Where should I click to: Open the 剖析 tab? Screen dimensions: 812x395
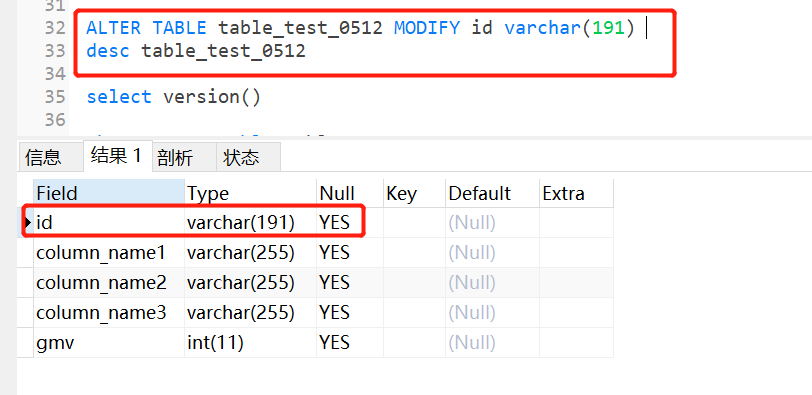pos(184,157)
